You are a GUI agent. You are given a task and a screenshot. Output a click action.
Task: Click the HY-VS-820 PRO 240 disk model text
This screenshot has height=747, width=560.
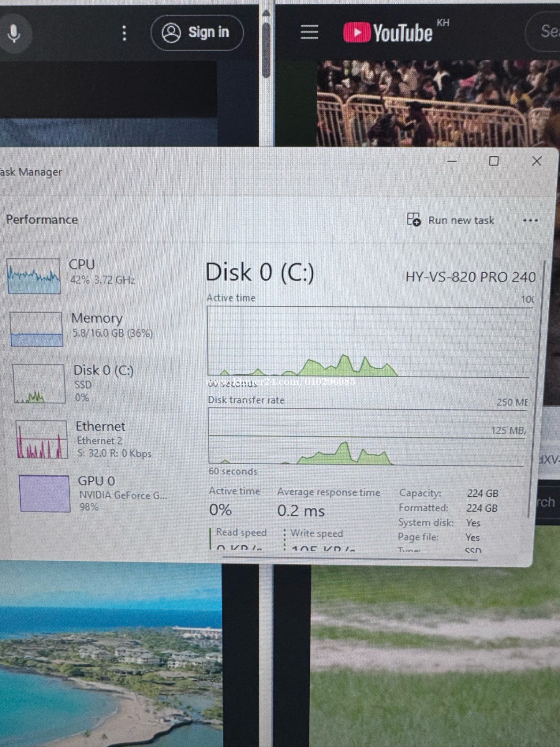tap(470, 277)
